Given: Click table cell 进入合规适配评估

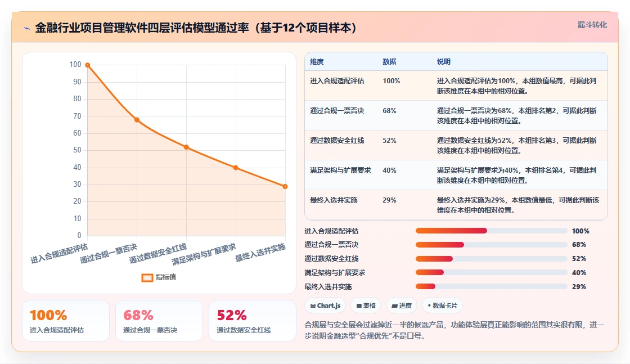Looking at the screenshot, I should (x=337, y=81).
